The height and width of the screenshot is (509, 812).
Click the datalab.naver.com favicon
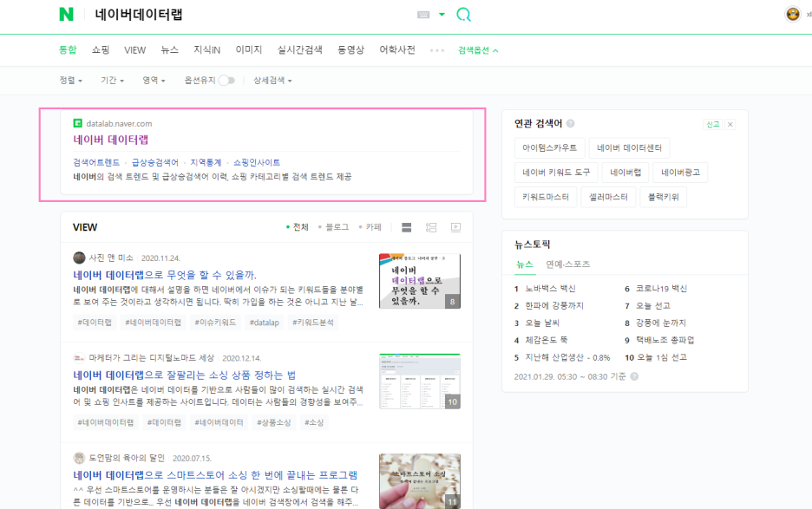(x=78, y=123)
